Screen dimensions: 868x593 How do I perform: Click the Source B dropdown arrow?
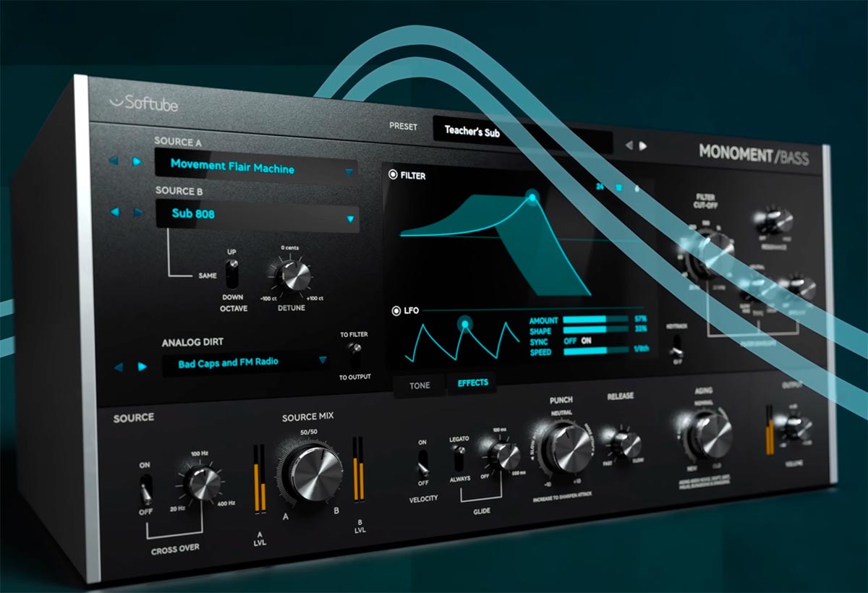350,219
